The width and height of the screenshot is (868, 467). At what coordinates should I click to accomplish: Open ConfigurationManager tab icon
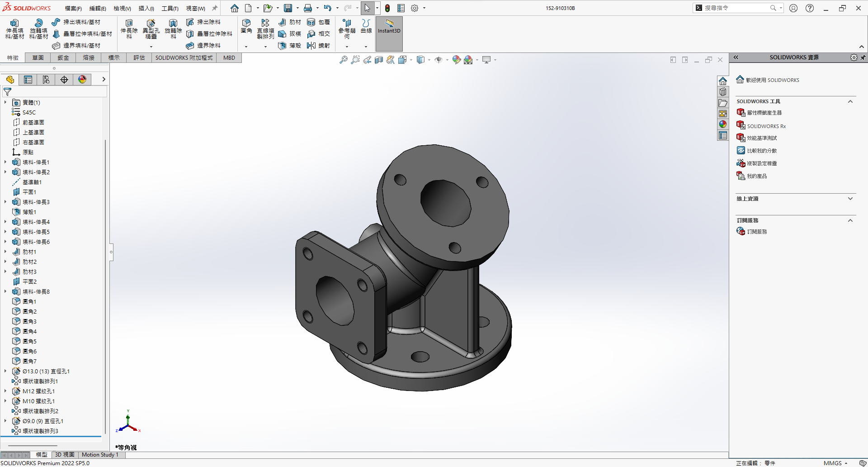pos(46,80)
